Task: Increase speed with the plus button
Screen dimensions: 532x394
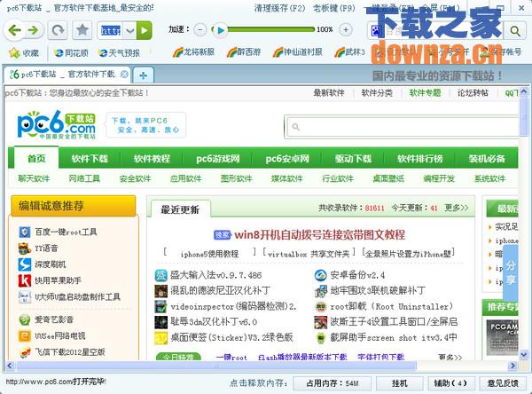Action: 346,30
